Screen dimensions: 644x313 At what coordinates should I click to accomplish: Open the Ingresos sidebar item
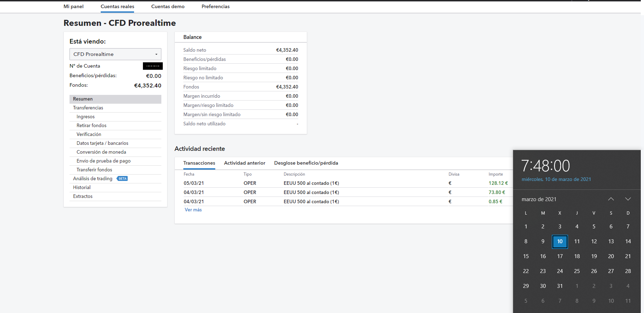pyautogui.click(x=85, y=117)
